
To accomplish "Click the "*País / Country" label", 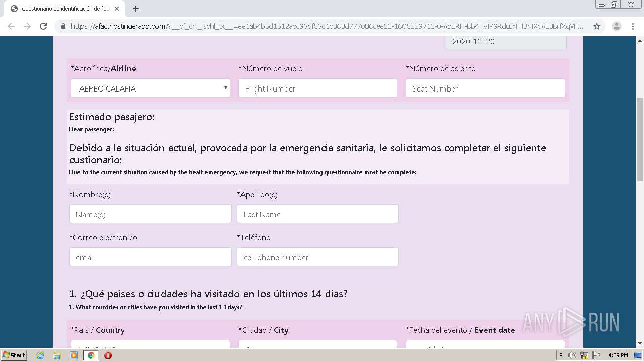I will click(x=98, y=330).
